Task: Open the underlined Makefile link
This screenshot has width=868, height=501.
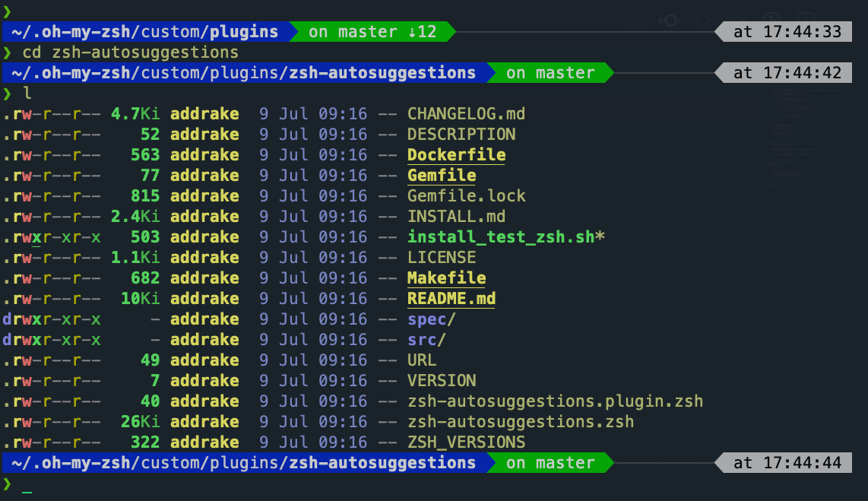Action: tap(446, 277)
